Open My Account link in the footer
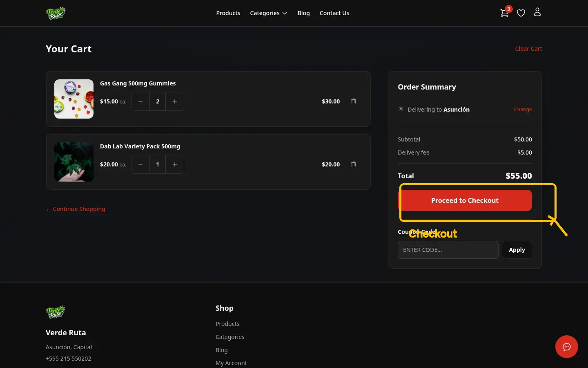 (x=231, y=363)
